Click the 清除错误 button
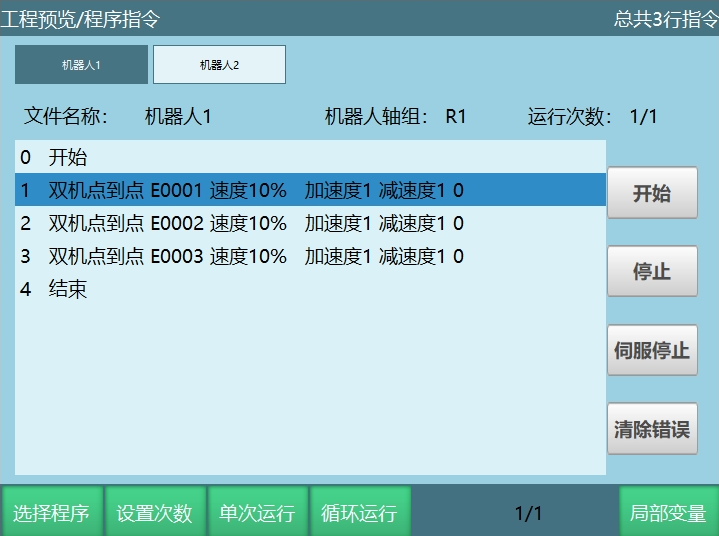719x536 pixels. point(652,429)
